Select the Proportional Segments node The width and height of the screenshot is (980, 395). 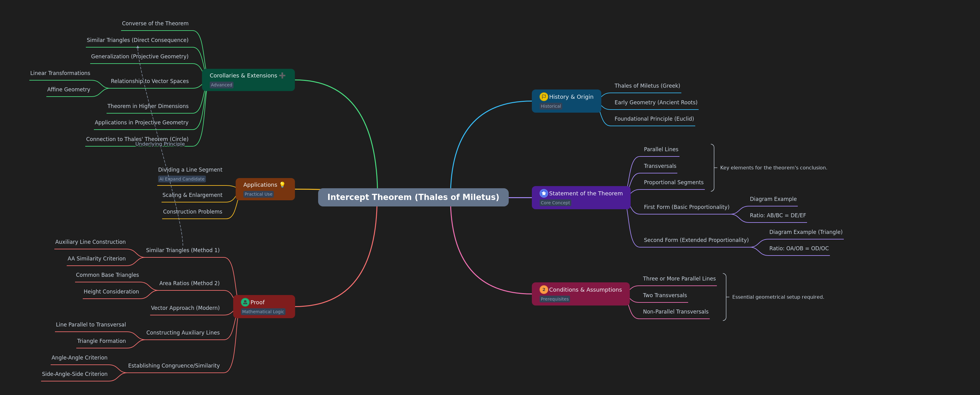click(673, 183)
